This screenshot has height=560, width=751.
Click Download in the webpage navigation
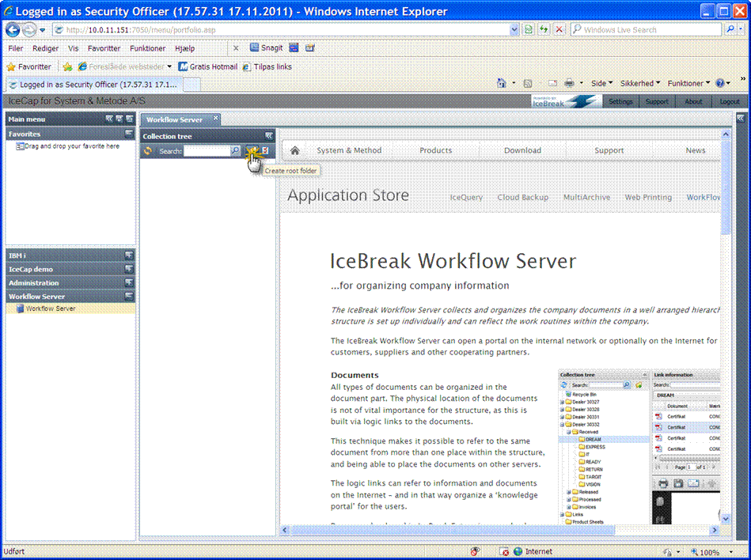(522, 150)
